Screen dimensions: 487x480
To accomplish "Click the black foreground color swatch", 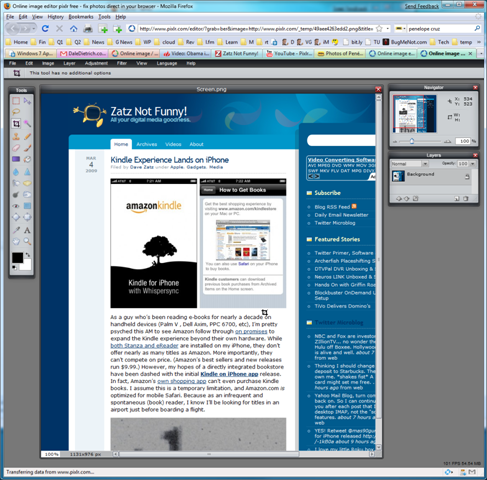I will (18, 258).
